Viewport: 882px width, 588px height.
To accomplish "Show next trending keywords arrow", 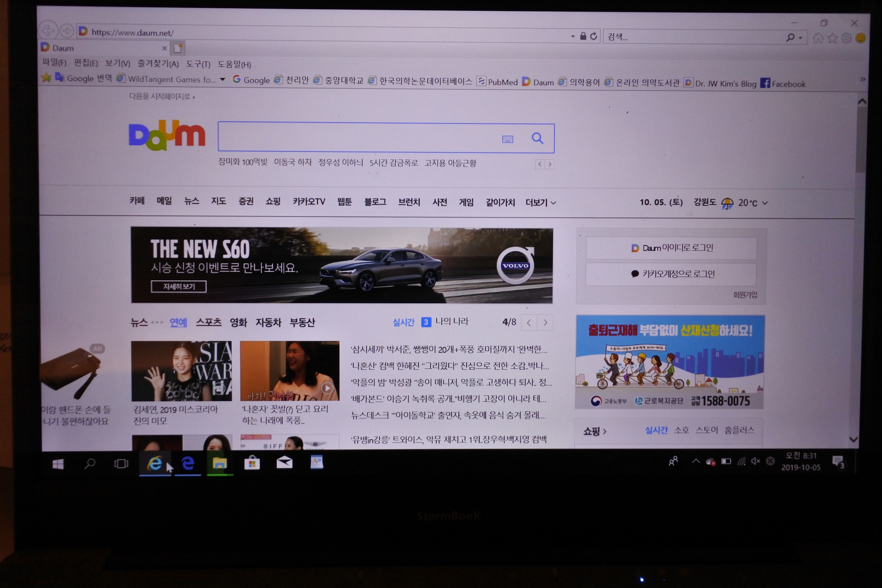I will click(x=550, y=164).
